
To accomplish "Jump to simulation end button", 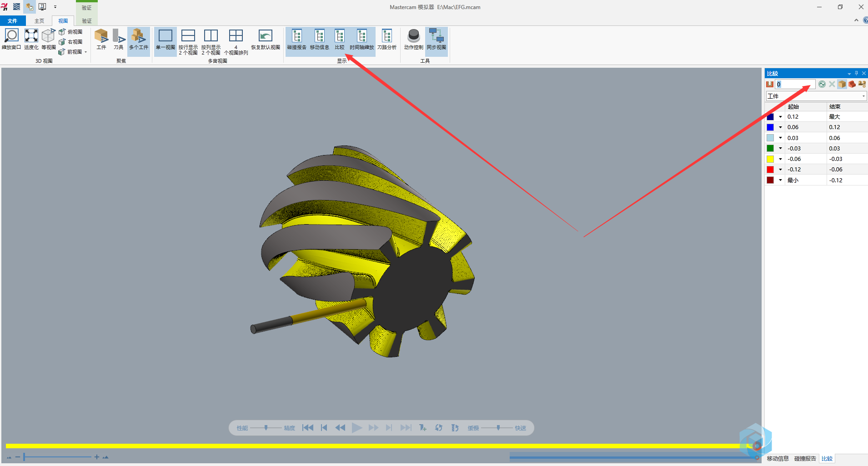I will [x=406, y=428].
